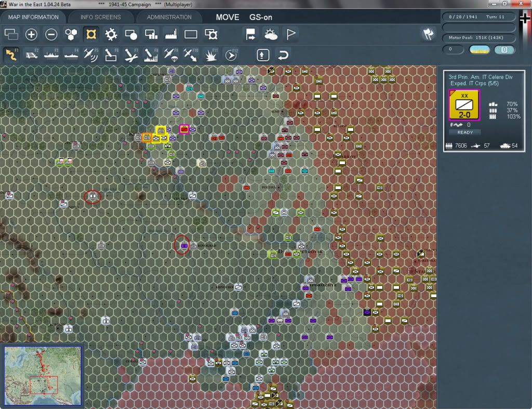Select the F9 Air transport mode
This screenshot has height=409, width=532.
click(x=170, y=55)
